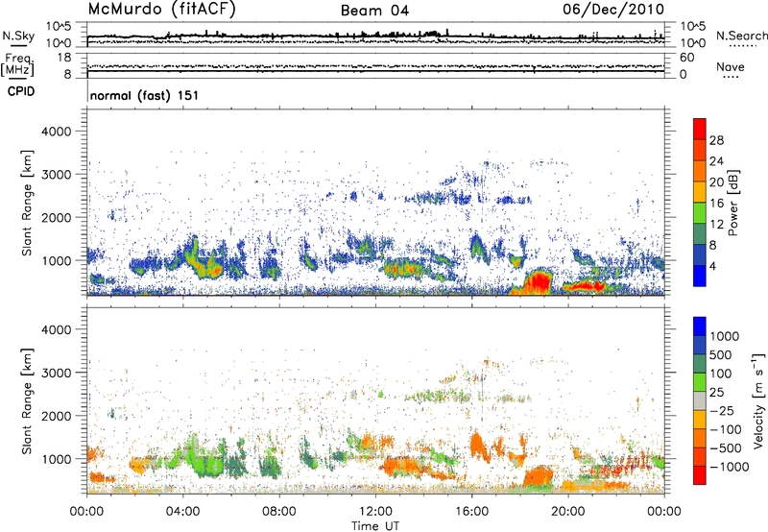Viewport: 768px width, 532px height.
Task: Click the gray band of velocity colorbar
Action: click(x=700, y=400)
